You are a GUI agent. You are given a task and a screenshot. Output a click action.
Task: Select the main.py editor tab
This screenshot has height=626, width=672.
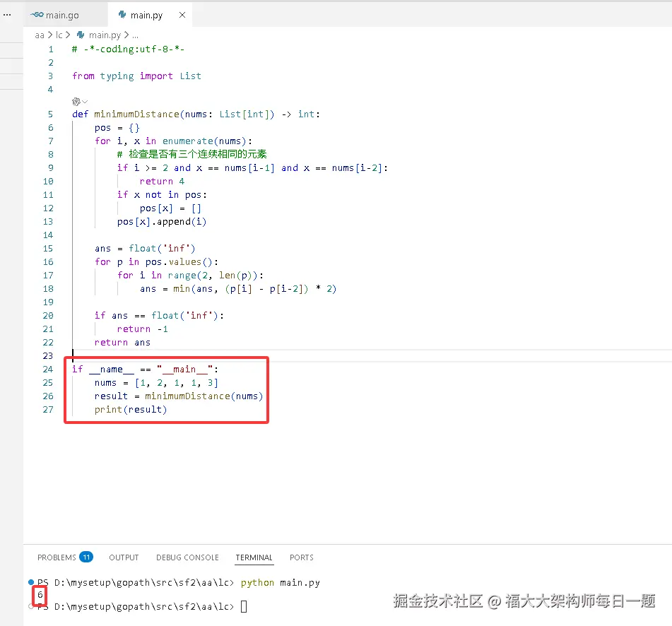[x=146, y=15]
